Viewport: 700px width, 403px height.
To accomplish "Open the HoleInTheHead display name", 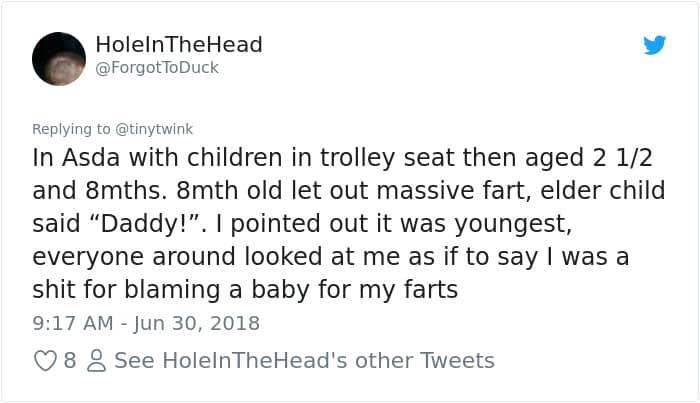I will pos(178,45).
